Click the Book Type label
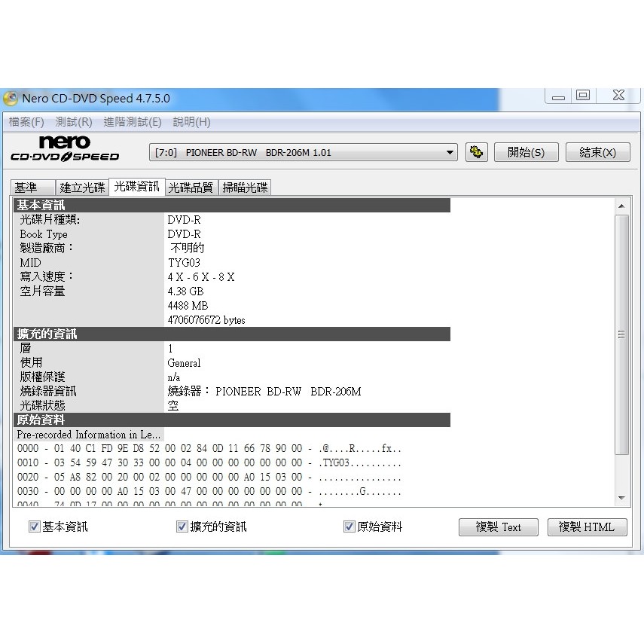Screen dimensions: 644x644 tap(44, 234)
